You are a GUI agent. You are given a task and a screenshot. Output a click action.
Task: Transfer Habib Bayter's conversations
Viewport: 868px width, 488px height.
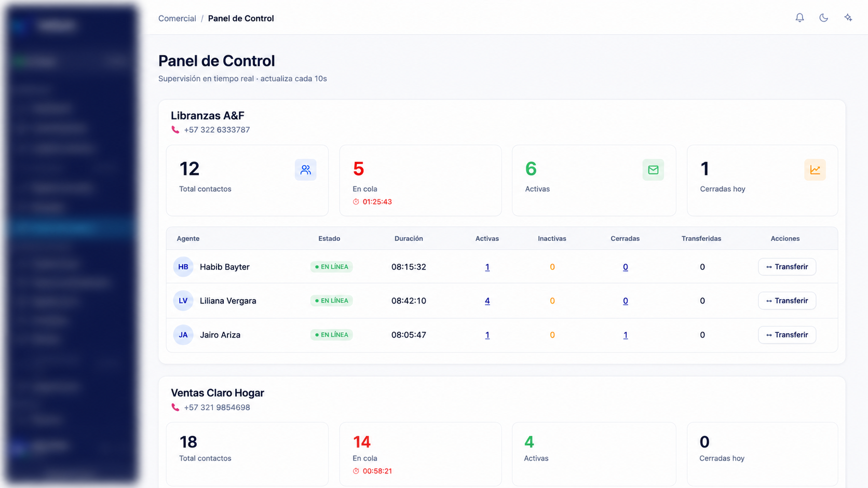click(x=787, y=267)
